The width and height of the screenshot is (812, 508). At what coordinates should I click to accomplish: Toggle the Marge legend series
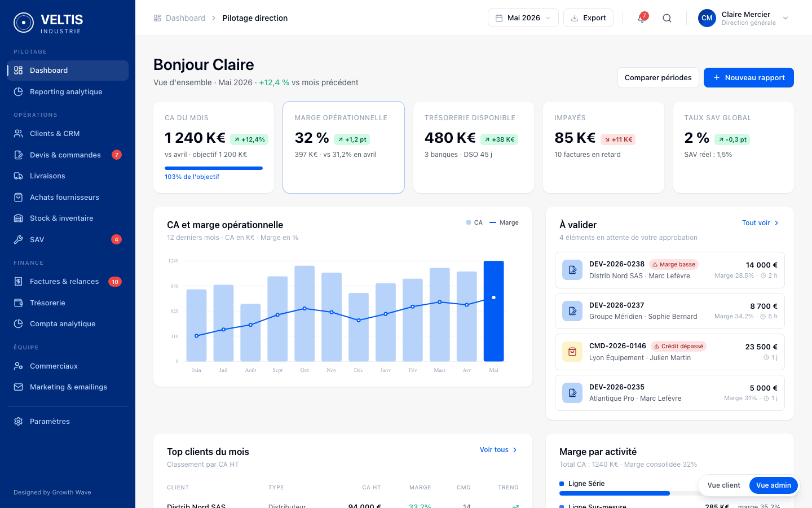pos(504,222)
